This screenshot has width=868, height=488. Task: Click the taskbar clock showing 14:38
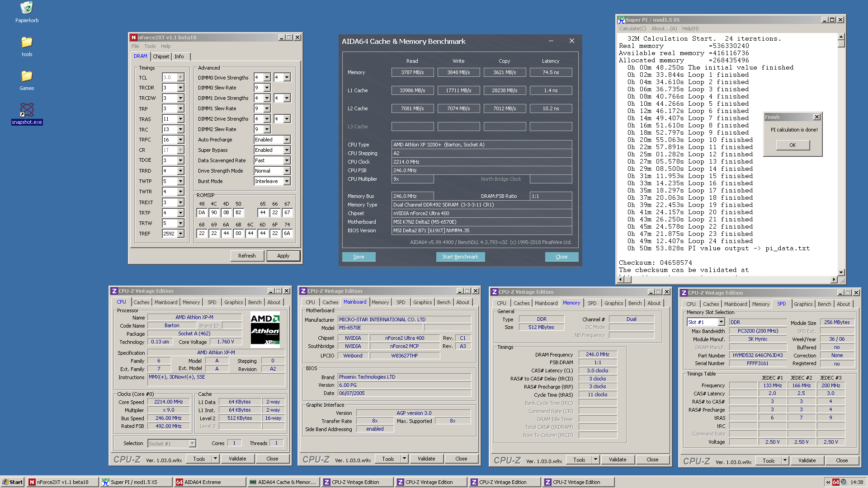pos(857,482)
